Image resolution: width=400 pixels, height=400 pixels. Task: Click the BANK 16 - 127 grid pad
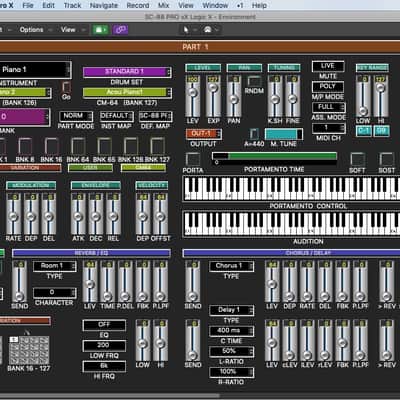pyautogui.click(x=29, y=350)
